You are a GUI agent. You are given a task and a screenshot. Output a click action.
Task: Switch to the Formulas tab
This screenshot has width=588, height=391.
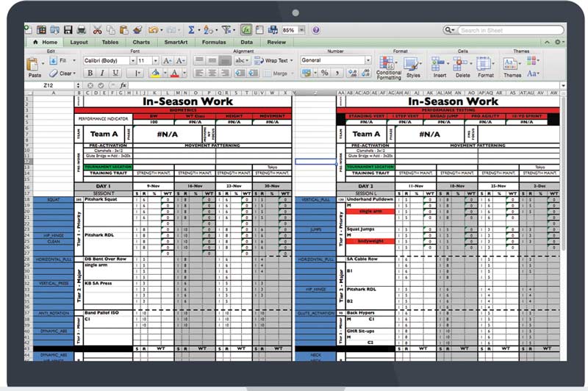(214, 43)
